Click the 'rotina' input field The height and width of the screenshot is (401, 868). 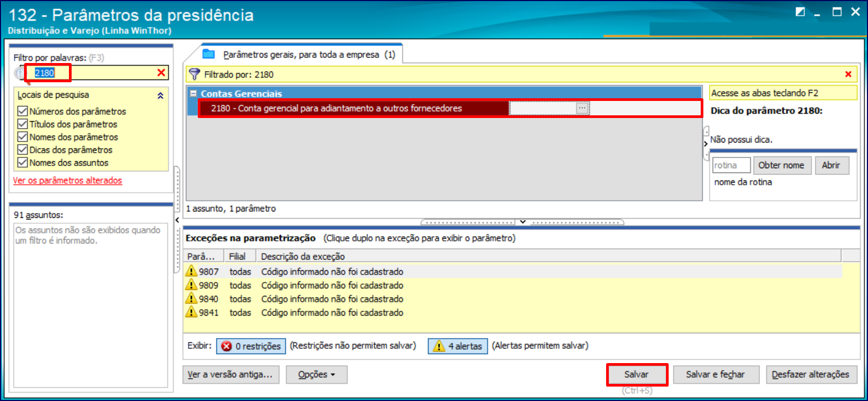[x=731, y=166]
